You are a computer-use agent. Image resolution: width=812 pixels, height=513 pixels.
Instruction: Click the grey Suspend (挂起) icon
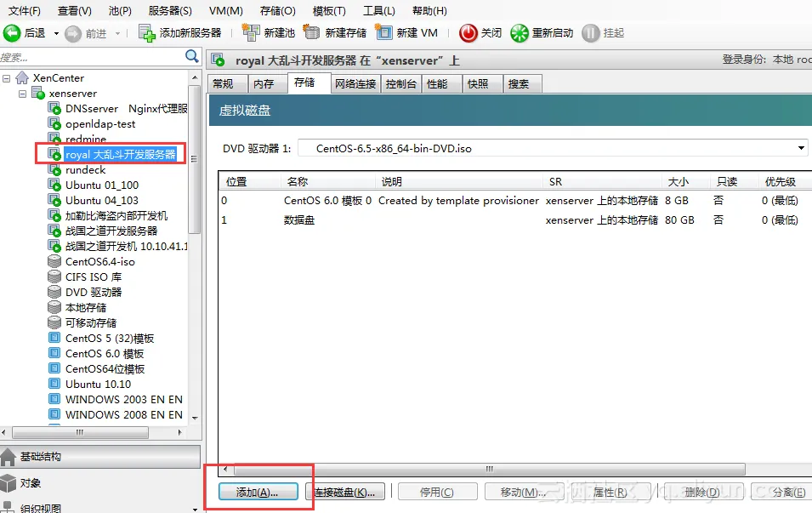[590, 33]
